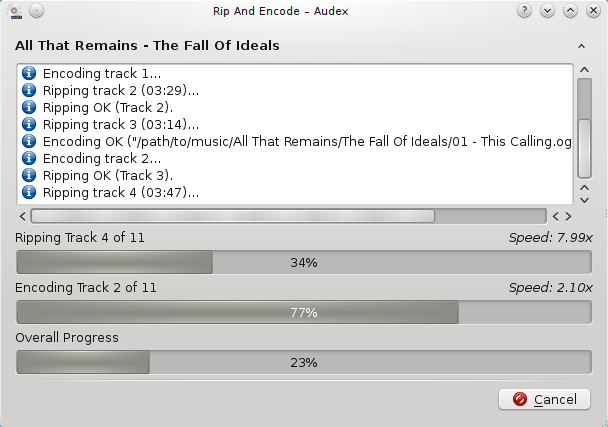Click the horizontal scrollbar thumb under the log
This screenshot has width=608, height=427.
point(232,215)
